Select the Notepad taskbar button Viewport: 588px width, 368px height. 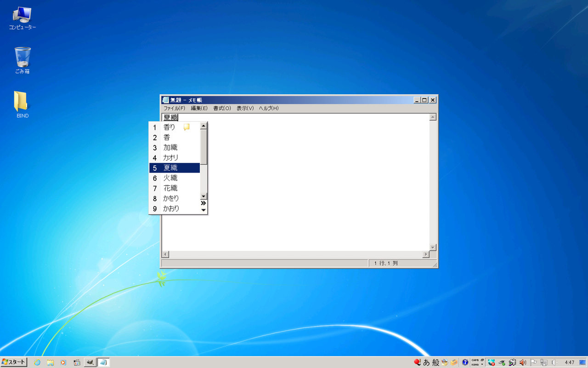pos(103,362)
